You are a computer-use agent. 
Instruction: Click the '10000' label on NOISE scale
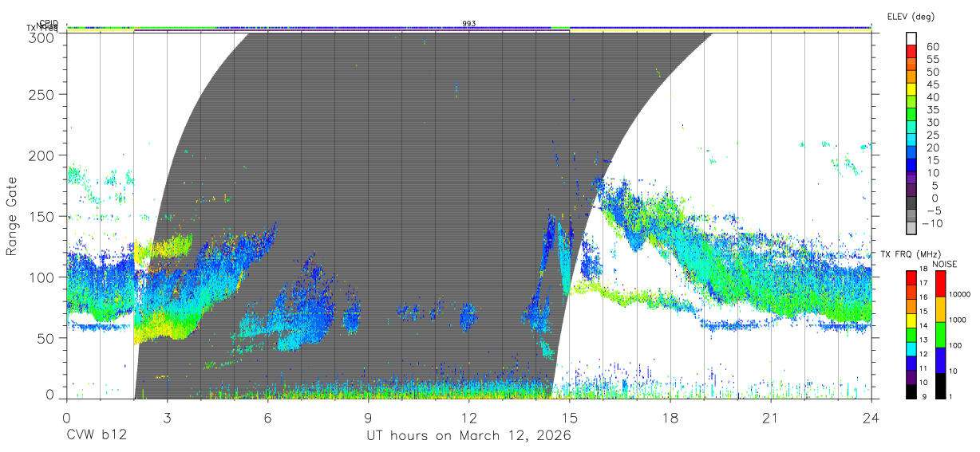pos(960,294)
